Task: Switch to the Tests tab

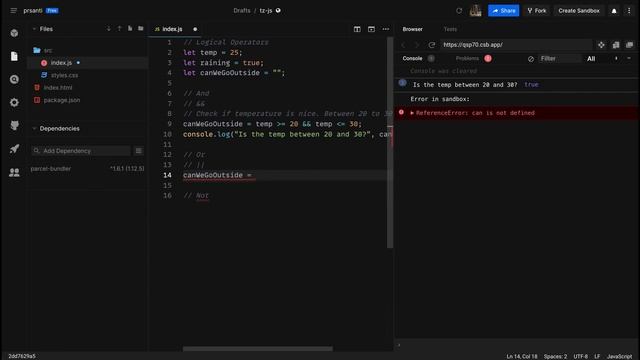Action: (x=450, y=29)
